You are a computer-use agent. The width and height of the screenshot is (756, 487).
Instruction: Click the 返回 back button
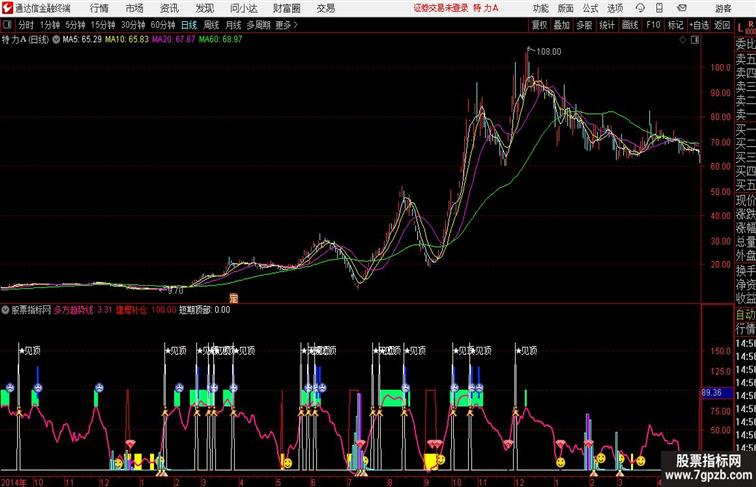[722, 25]
